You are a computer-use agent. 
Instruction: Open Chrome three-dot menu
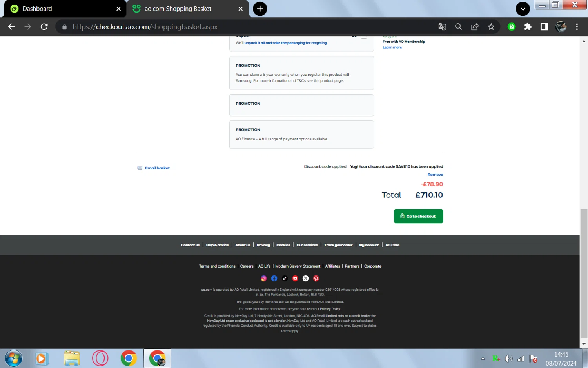pyautogui.click(x=577, y=27)
